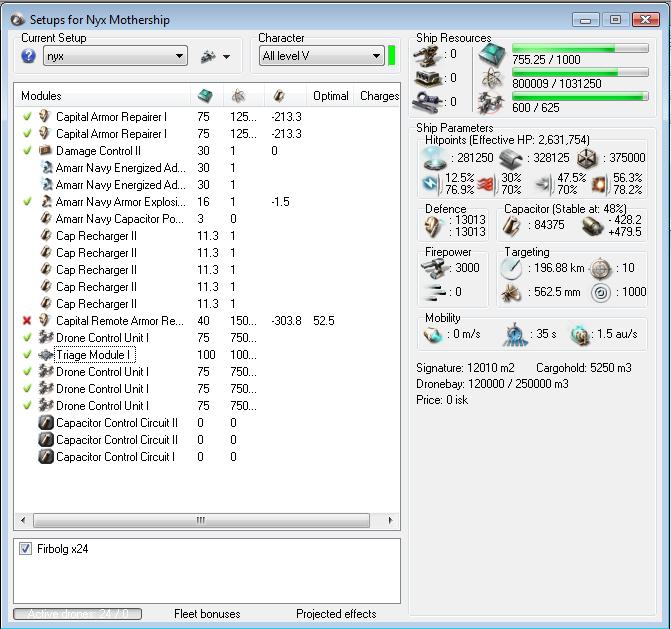
Task: Click the EM resistance icon
Action: [431, 184]
